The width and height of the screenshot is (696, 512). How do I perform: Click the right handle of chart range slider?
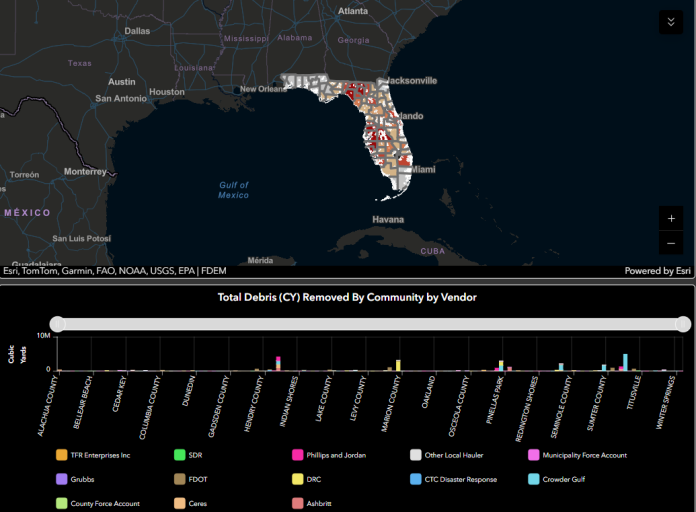(683, 324)
